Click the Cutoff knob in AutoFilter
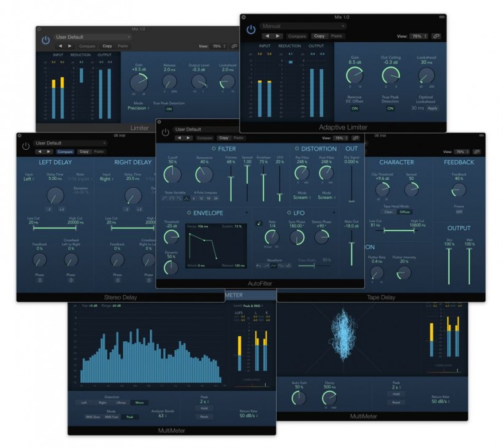 pos(172,174)
